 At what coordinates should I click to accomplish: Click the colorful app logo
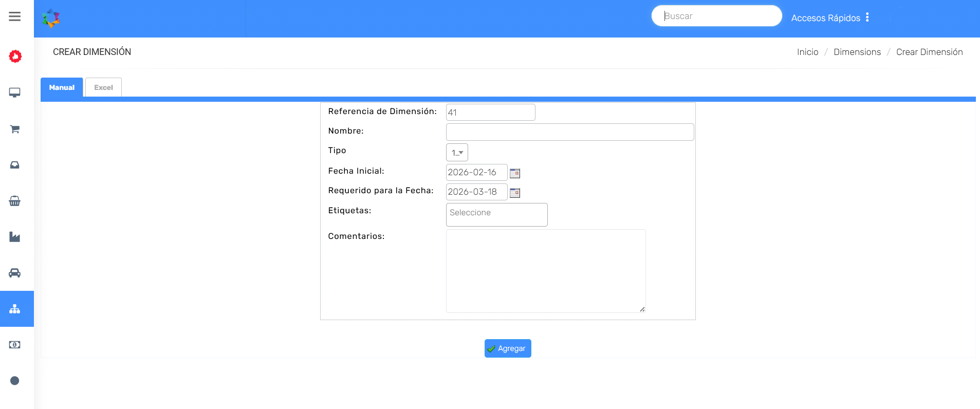51,18
